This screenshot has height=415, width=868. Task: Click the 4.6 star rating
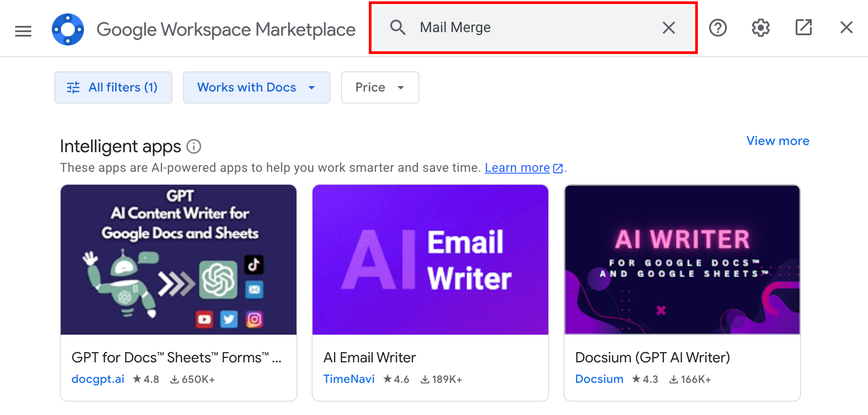tap(396, 379)
